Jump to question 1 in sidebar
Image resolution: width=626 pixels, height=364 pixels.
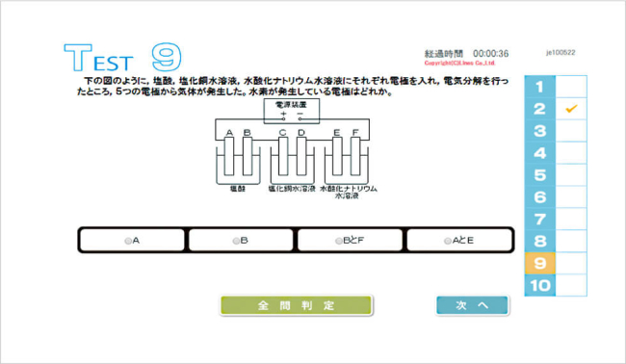click(539, 87)
